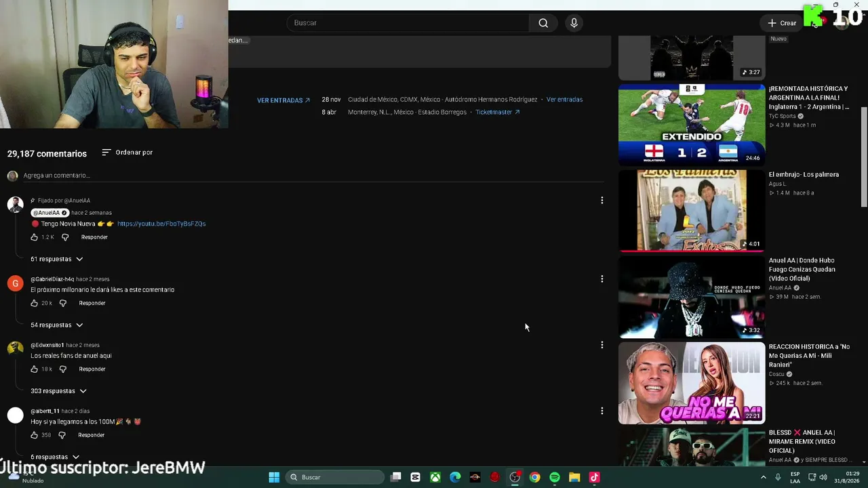Open the Inglaterra 1 - 2 Argentina video thumbnail
Image resolution: width=868 pixels, height=488 pixels.
692,124
